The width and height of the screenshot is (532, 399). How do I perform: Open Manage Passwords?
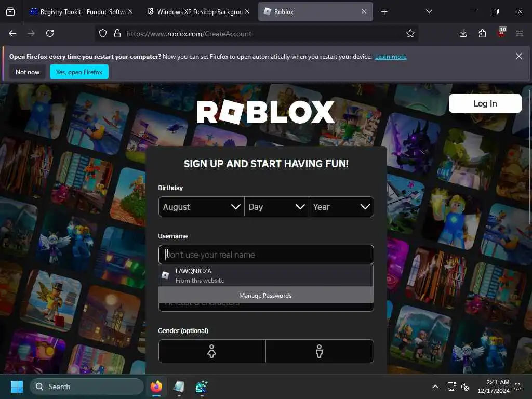click(265, 295)
